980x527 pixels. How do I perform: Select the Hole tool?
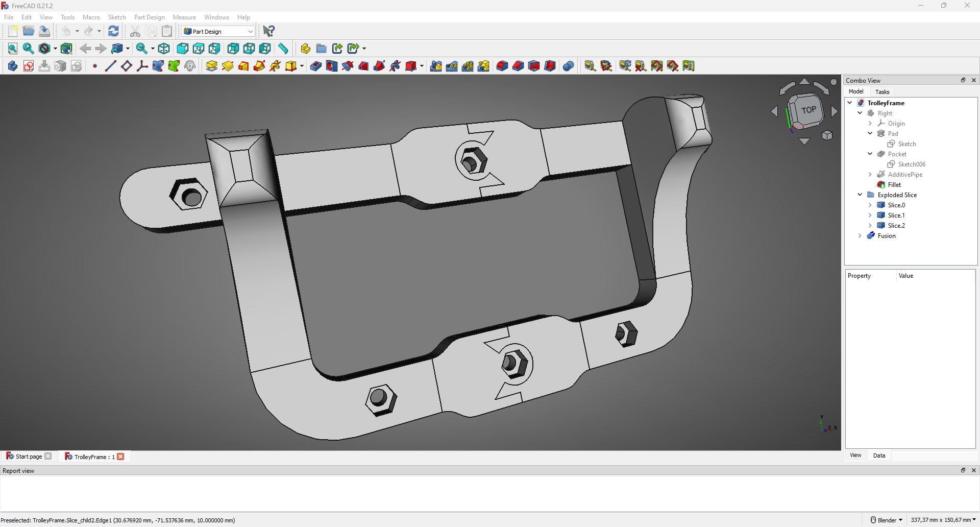332,66
